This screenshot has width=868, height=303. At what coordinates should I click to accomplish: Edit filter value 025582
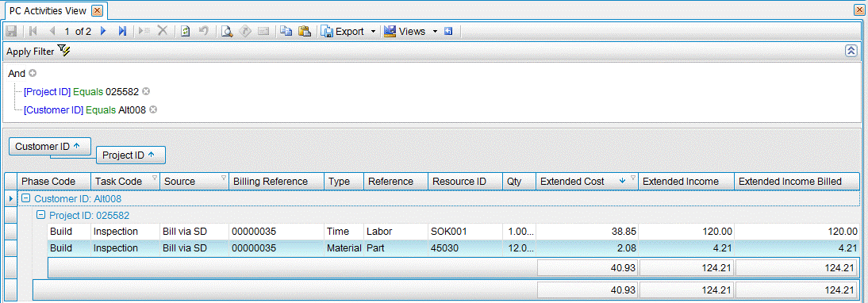coord(122,92)
